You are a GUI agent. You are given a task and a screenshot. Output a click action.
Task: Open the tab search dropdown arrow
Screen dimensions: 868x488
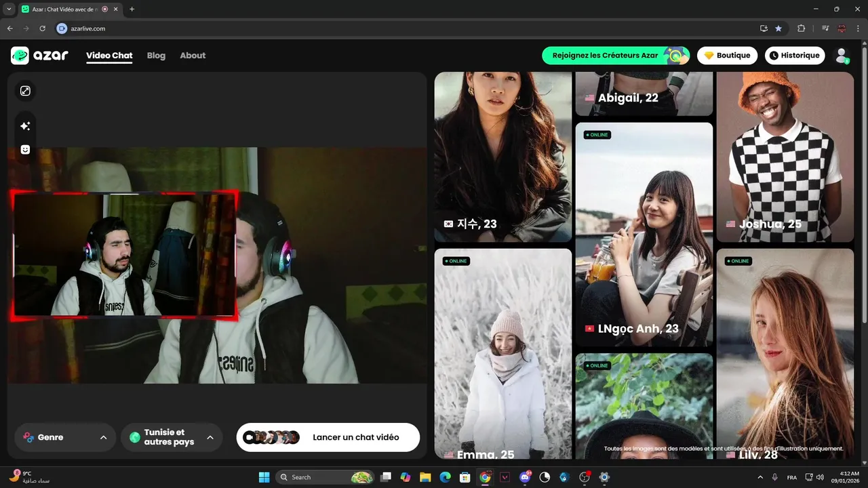point(9,9)
